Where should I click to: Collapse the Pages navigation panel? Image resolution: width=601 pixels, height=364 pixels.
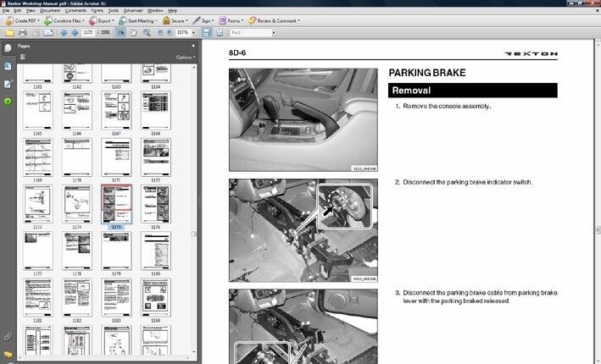[x=193, y=46]
